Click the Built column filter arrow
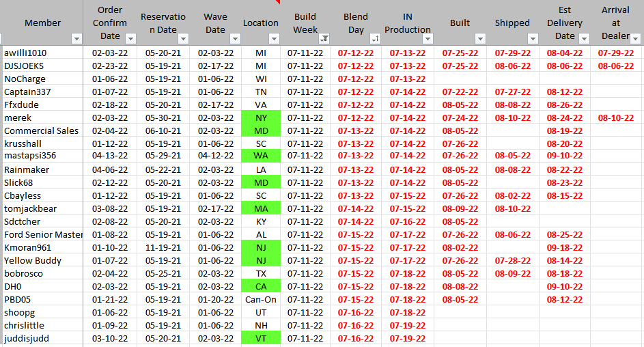 point(480,38)
